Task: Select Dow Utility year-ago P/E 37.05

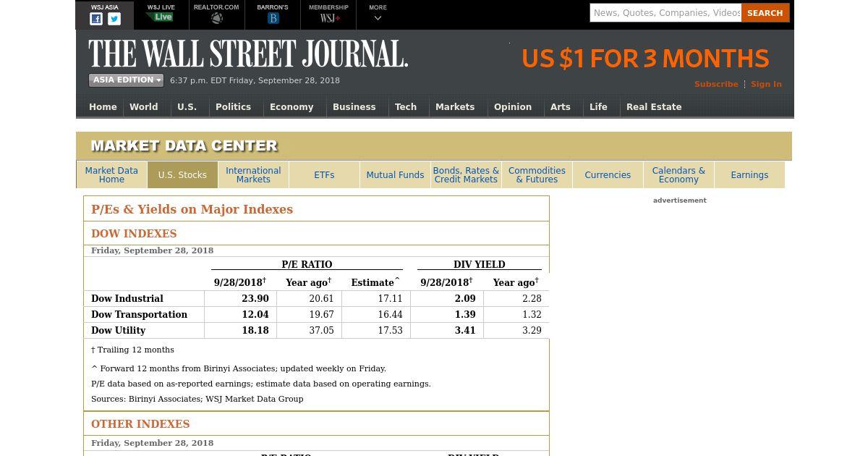Action: coord(322,330)
